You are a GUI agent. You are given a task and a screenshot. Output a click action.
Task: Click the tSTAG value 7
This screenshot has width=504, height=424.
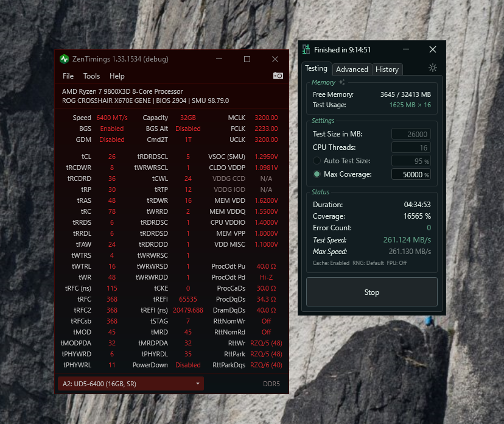(x=187, y=321)
